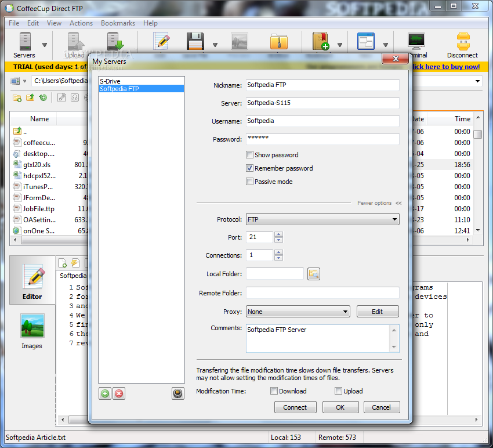The width and height of the screenshot is (493, 448).
Task: Open the remote path dropdown arrow
Action: pos(477,81)
